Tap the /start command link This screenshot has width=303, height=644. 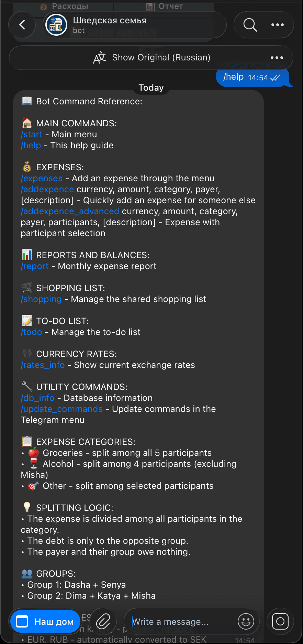point(32,134)
